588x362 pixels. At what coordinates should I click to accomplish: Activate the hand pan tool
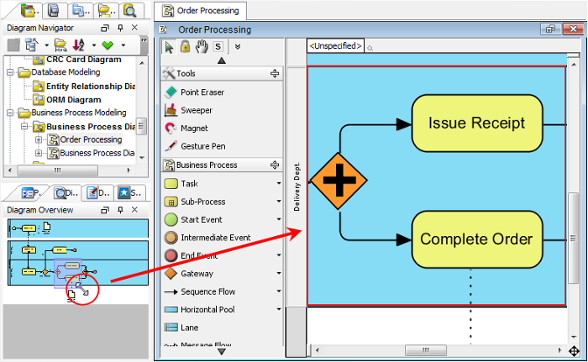click(x=202, y=47)
